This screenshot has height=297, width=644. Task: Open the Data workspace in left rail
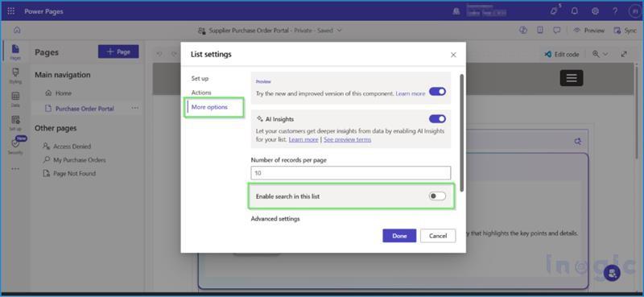pos(15,99)
